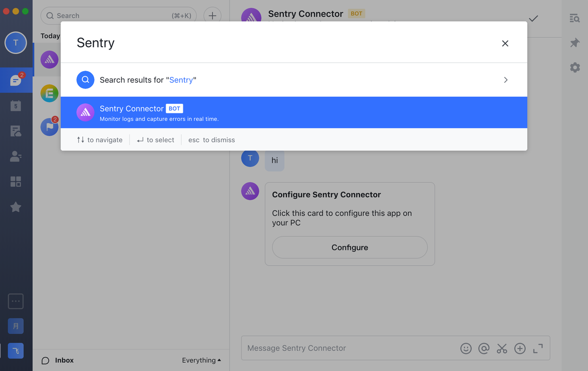Click the plus button beside the search bar
Screen dimensions: 588x371
(212, 16)
